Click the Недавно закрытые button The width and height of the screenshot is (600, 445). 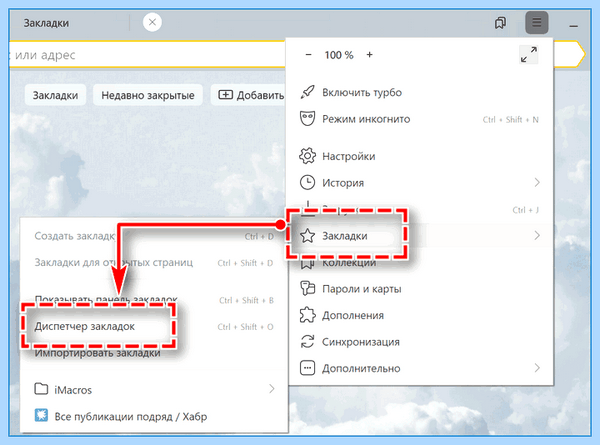tap(148, 95)
